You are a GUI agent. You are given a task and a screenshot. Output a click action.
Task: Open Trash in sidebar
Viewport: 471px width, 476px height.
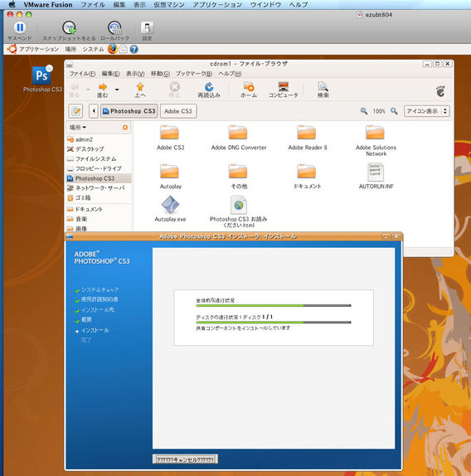[x=99, y=197]
